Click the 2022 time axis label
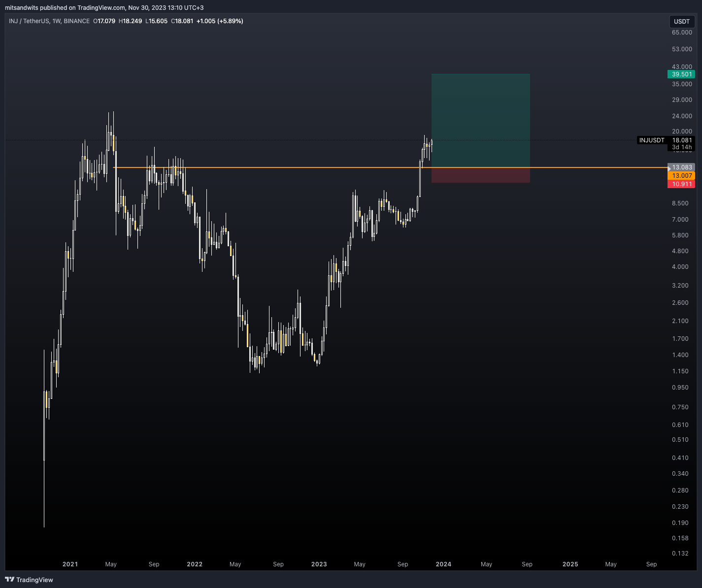The width and height of the screenshot is (702, 588). click(195, 564)
